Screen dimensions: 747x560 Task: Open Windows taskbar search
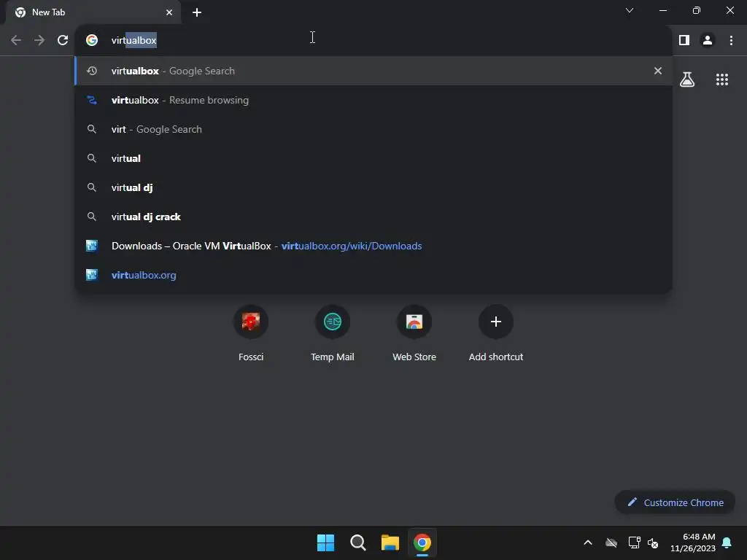[357, 542]
